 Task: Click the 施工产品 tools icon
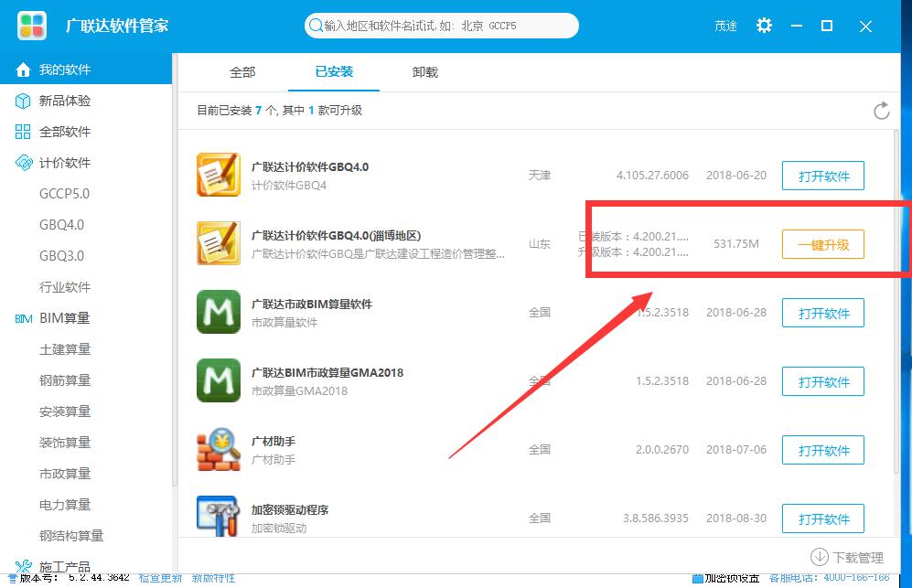[x=24, y=566]
